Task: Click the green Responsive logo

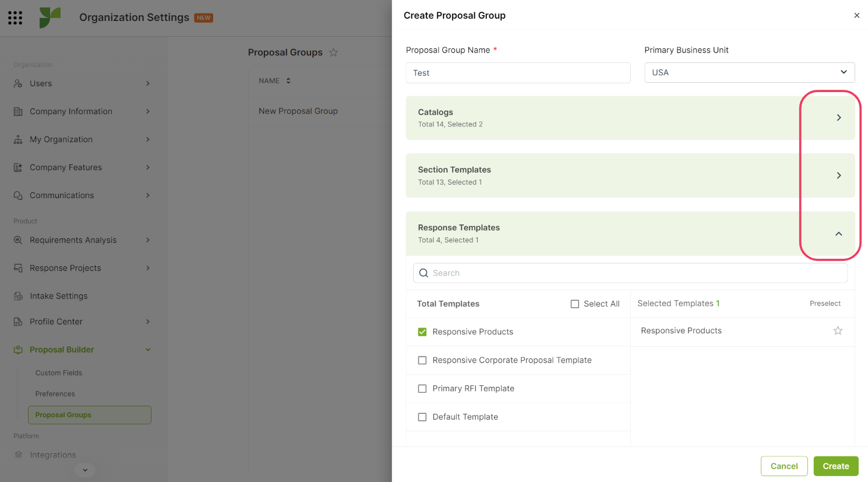Action: (x=50, y=17)
